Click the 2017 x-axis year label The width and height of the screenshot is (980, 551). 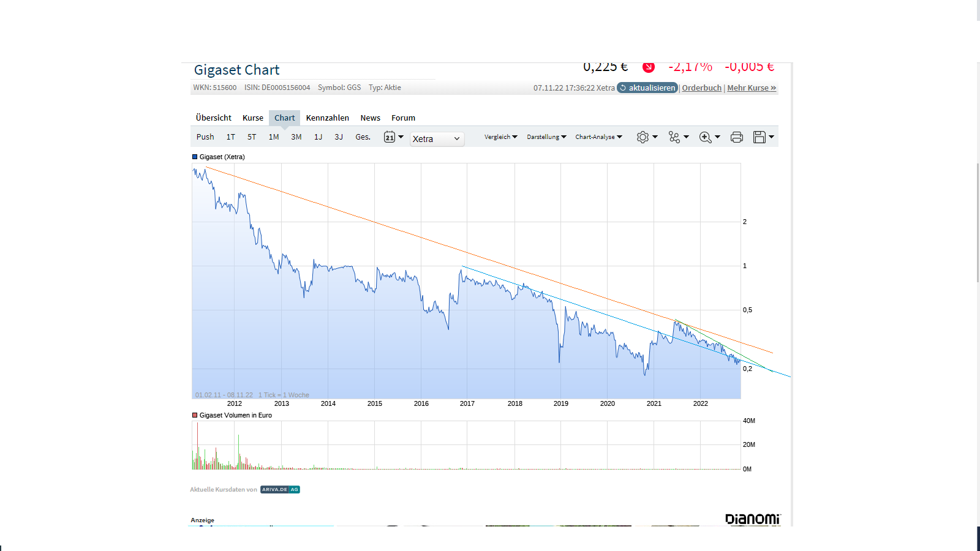click(467, 403)
